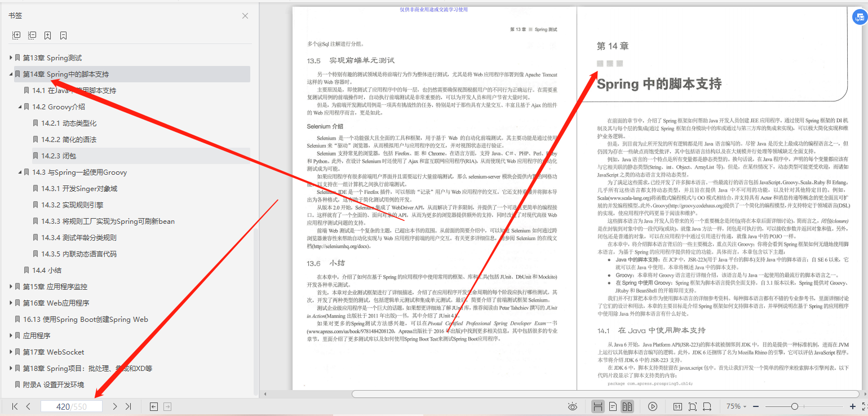Jump to last page button

point(129,406)
